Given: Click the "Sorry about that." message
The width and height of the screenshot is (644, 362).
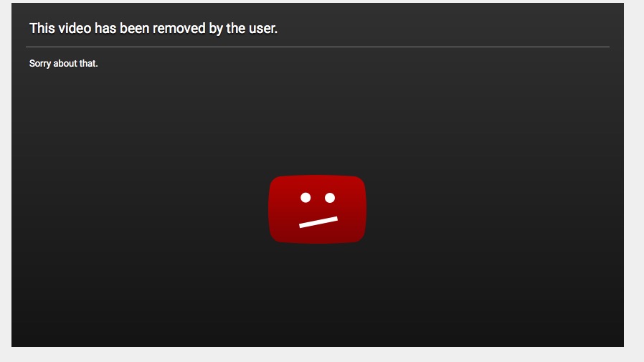Looking at the screenshot, I should tap(63, 64).
